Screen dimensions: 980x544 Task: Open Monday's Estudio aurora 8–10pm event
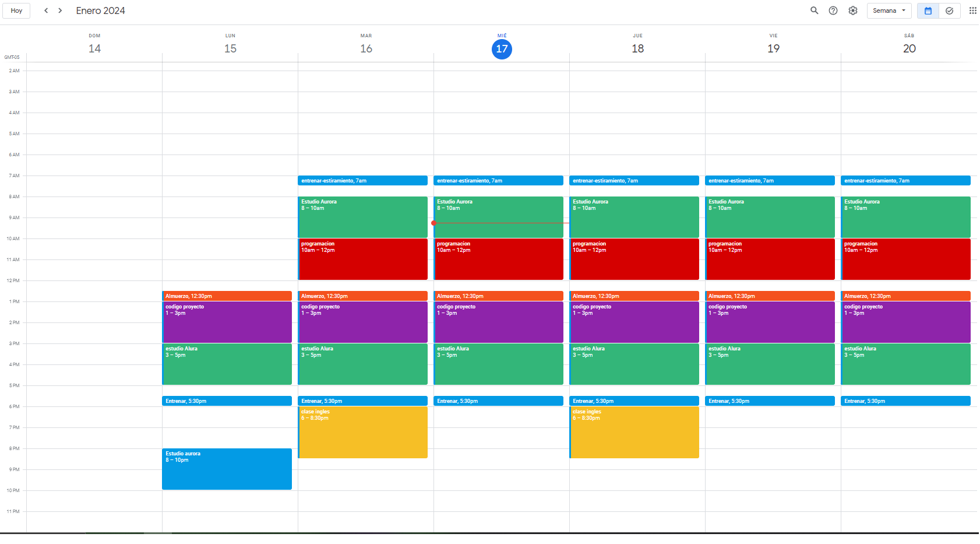point(227,469)
